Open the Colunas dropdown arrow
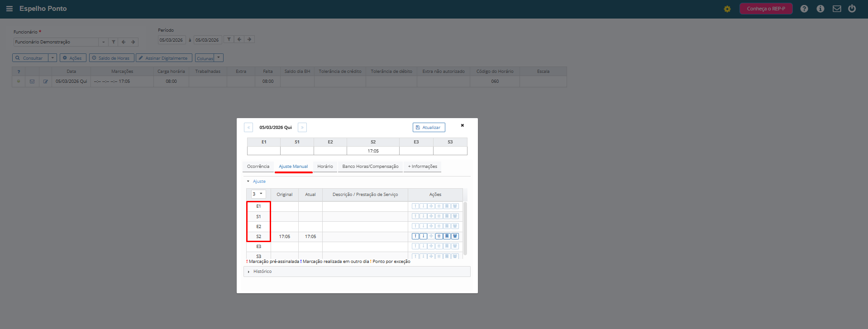Screen dimensions: 868x329 219,58
